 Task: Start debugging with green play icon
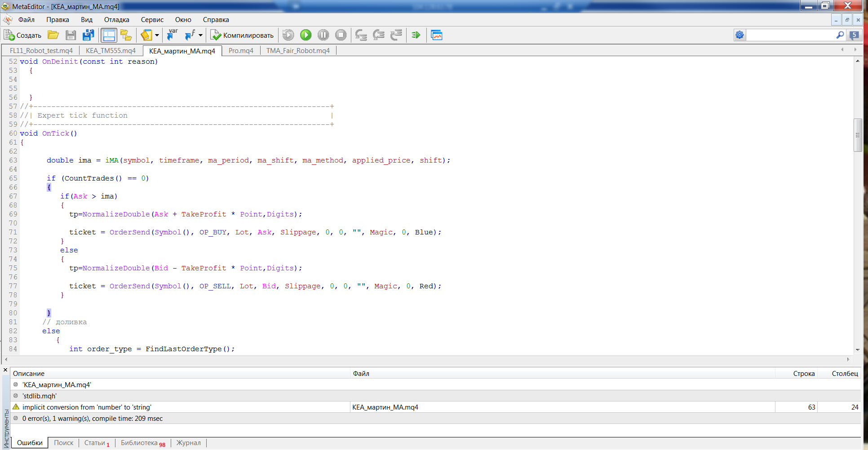[306, 35]
